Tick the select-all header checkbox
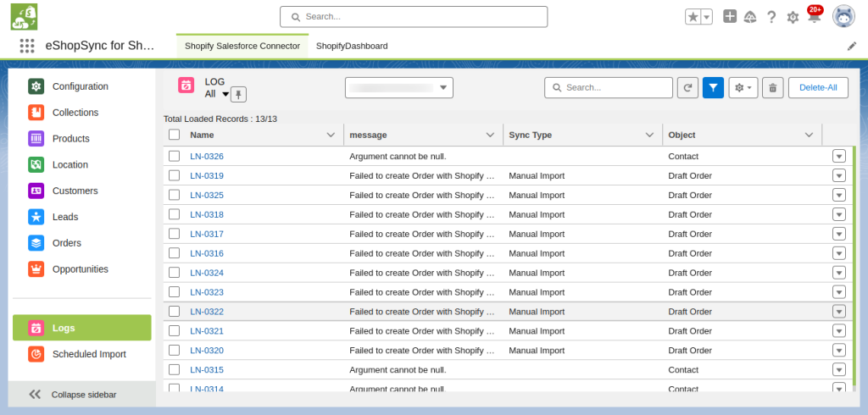The image size is (868, 415). [x=175, y=135]
